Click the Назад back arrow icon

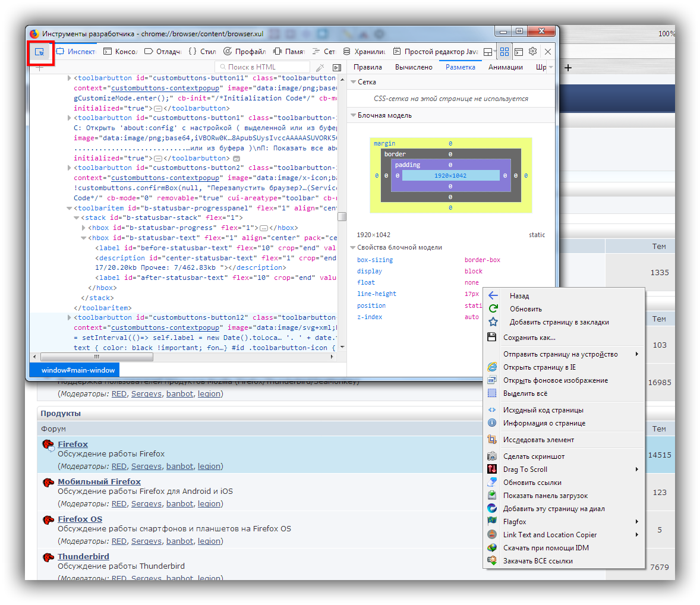493,295
